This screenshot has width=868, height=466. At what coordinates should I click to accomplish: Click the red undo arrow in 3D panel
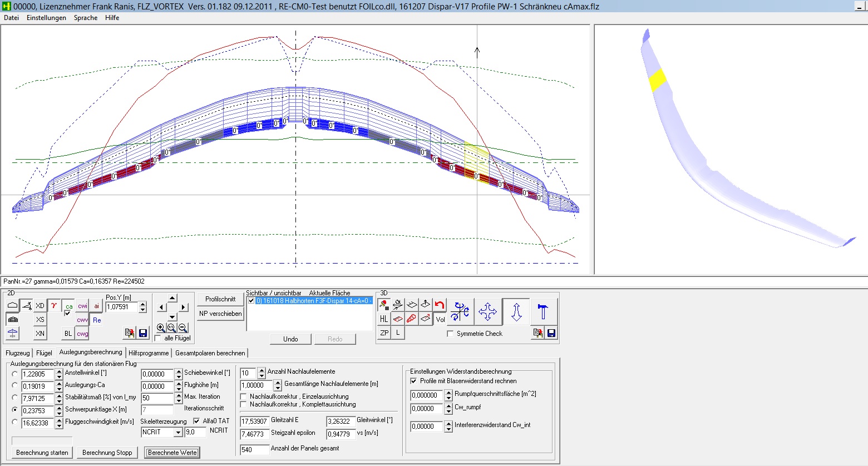pos(440,305)
